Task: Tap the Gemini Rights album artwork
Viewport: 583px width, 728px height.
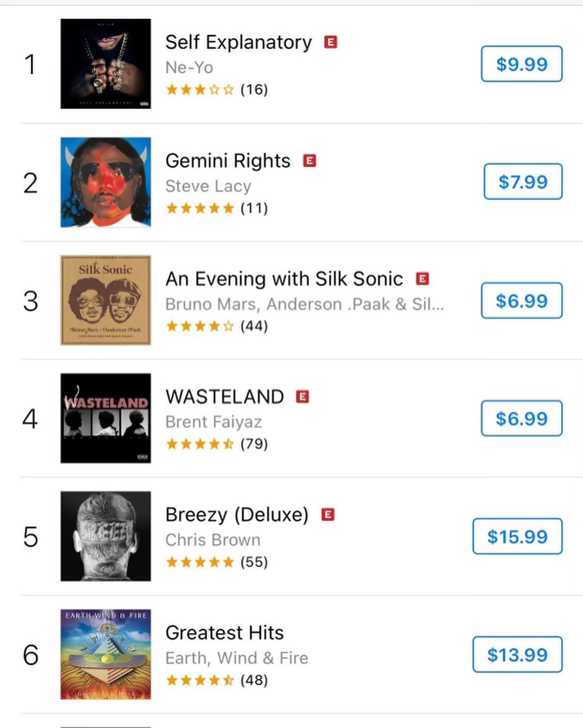Action: [106, 182]
